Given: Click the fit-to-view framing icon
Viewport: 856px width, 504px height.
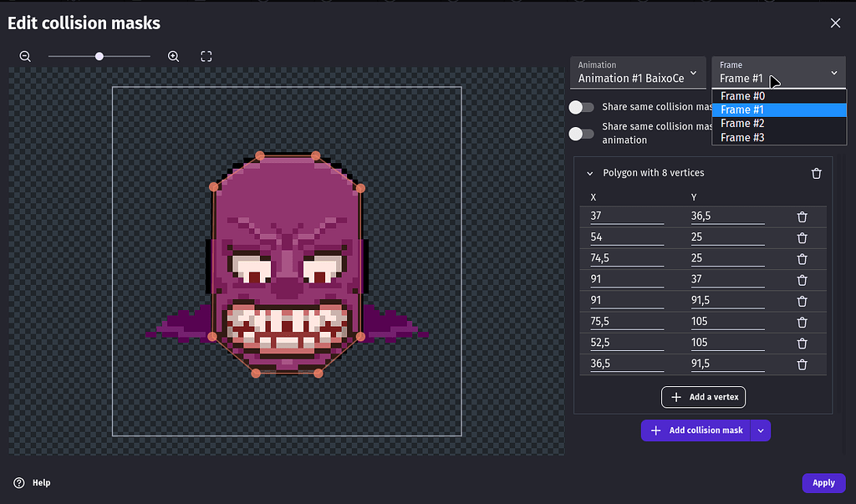Looking at the screenshot, I should 206,56.
